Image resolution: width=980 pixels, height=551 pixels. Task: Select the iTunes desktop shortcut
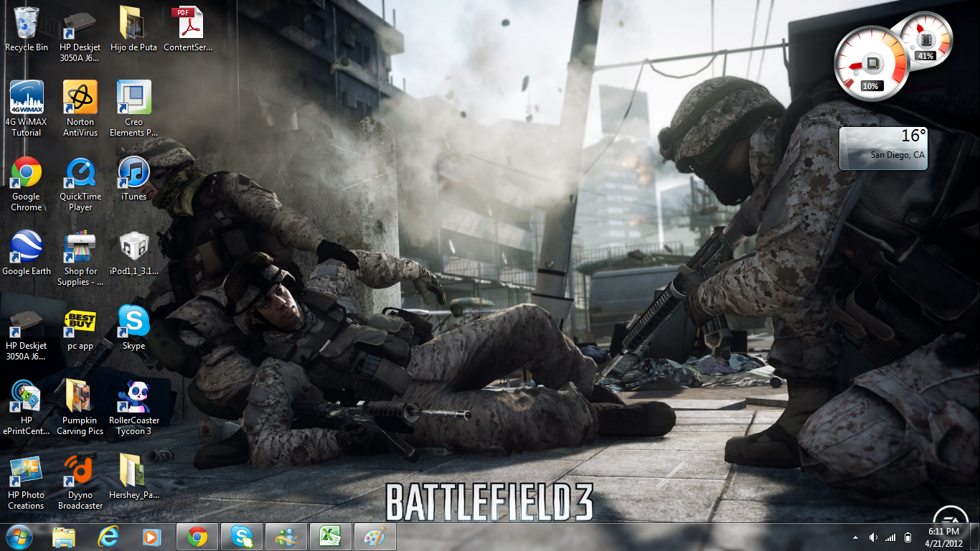tap(133, 173)
